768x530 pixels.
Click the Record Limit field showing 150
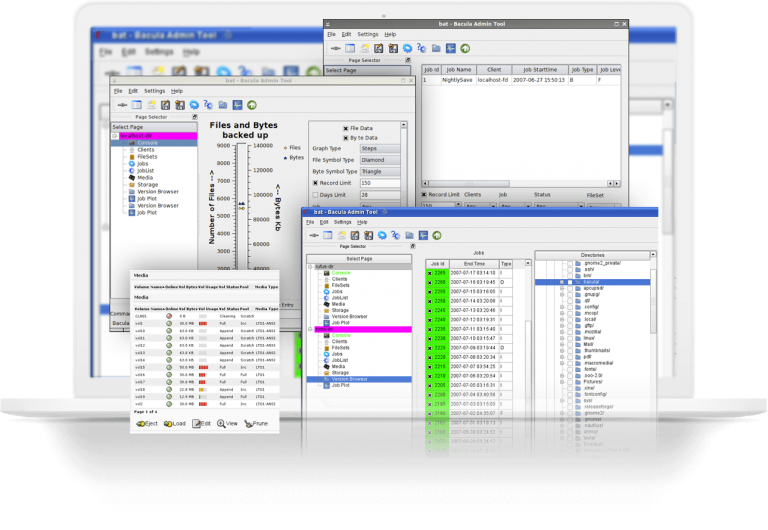380,183
